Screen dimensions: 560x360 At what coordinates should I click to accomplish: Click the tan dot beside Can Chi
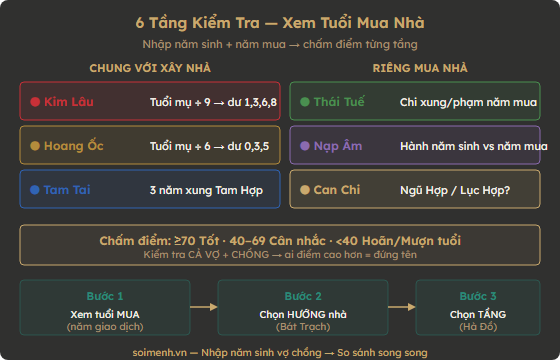coord(305,190)
